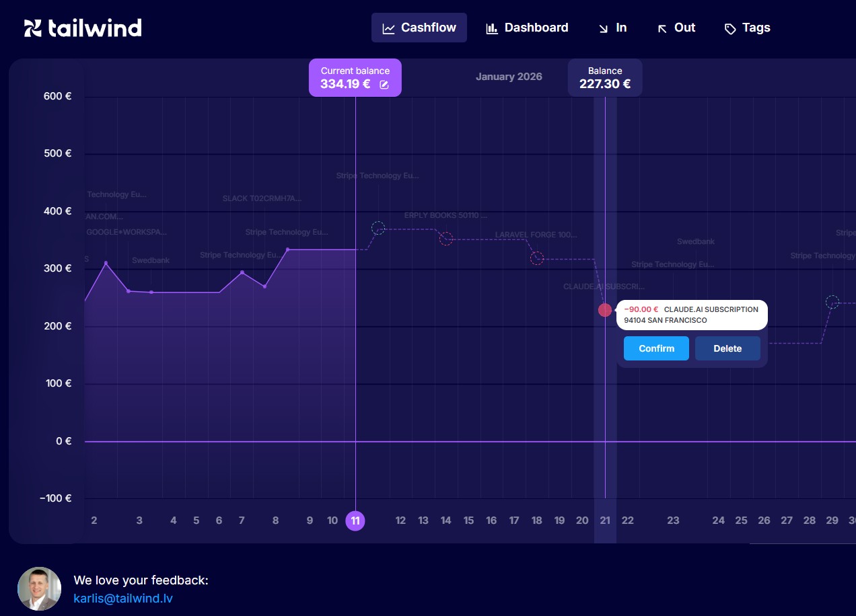Select the highlighted day 11 marker
The height and width of the screenshot is (616, 856).
click(355, 521)
